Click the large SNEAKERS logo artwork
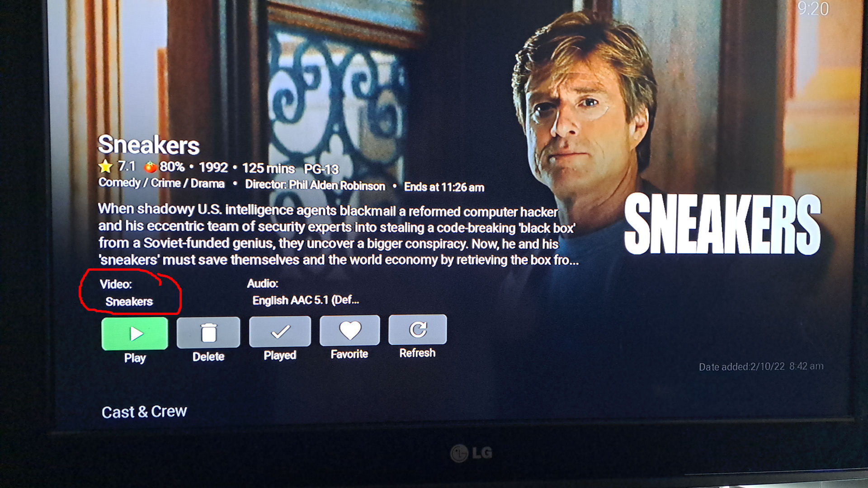 click(x=722, y=224)
